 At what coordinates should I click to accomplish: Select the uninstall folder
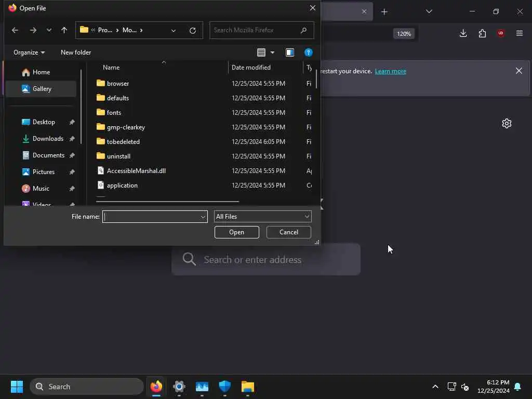click(118, 156)
